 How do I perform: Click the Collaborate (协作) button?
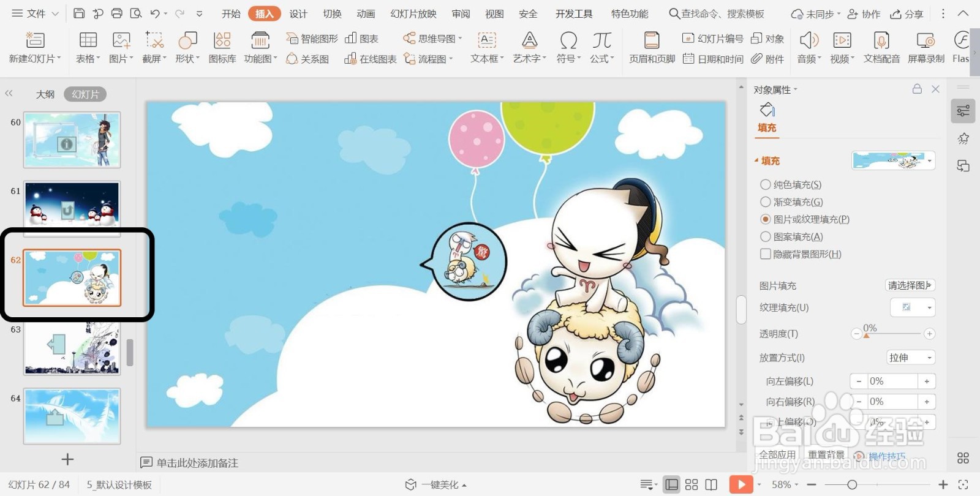click(864, 13)
